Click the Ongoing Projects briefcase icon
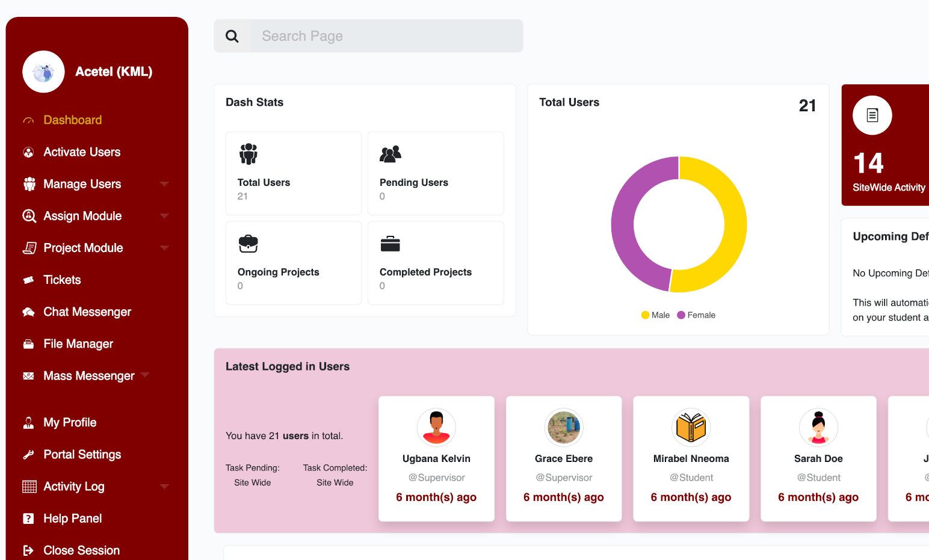The image size is (929, 560). (x=248, y=244)
